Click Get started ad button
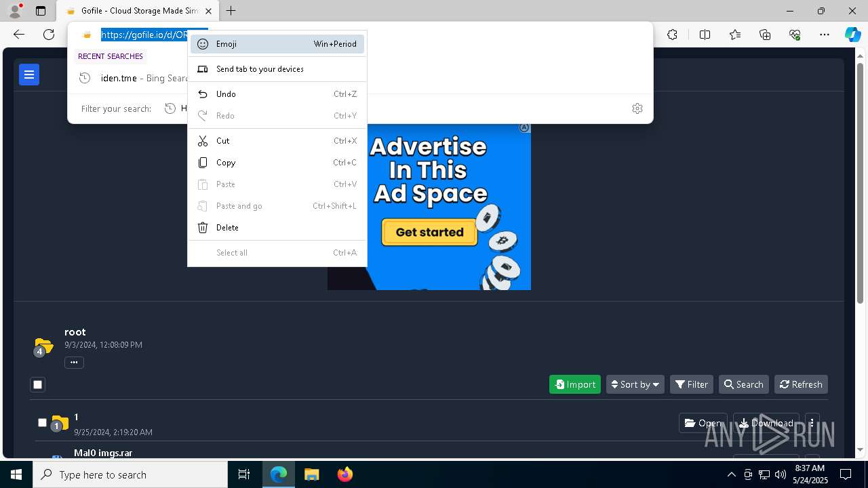This screenshot has height=488, width=868. 429,232
